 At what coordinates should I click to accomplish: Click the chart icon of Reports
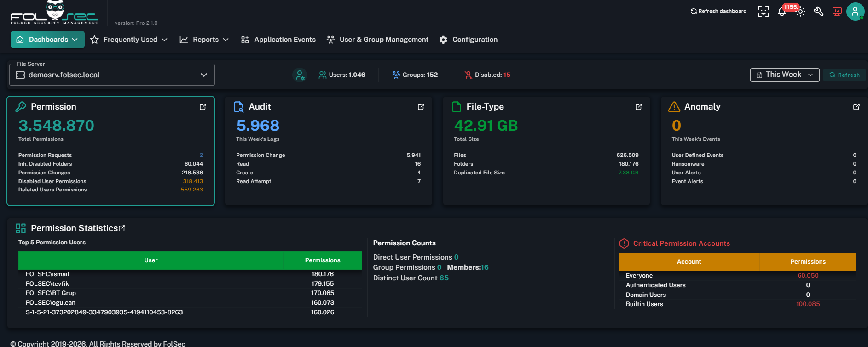click(x=184, y=40)
